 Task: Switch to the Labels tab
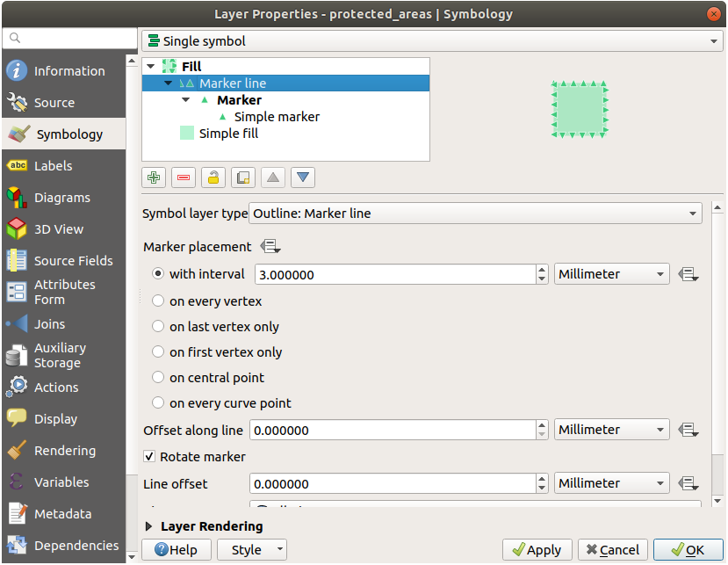point(53,166)
